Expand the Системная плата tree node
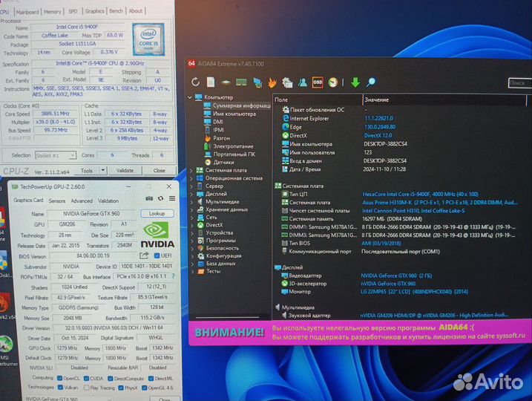The image size is (532, 401). coord(191,171)
